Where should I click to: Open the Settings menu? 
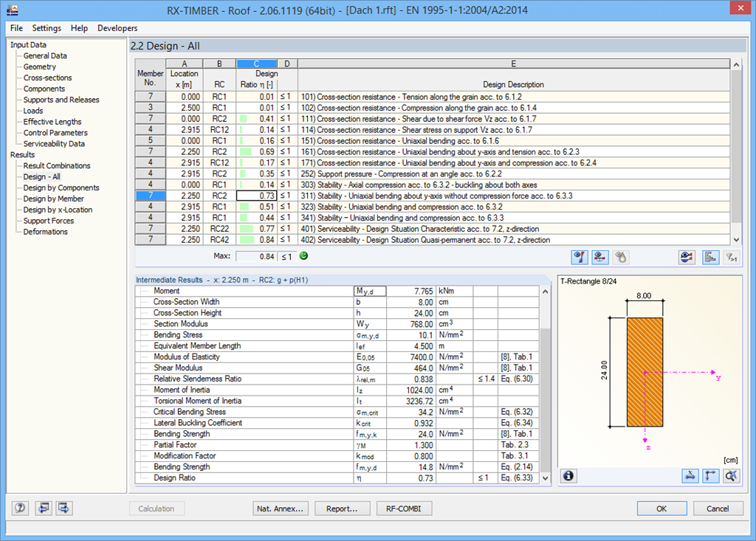coord(47,27)
